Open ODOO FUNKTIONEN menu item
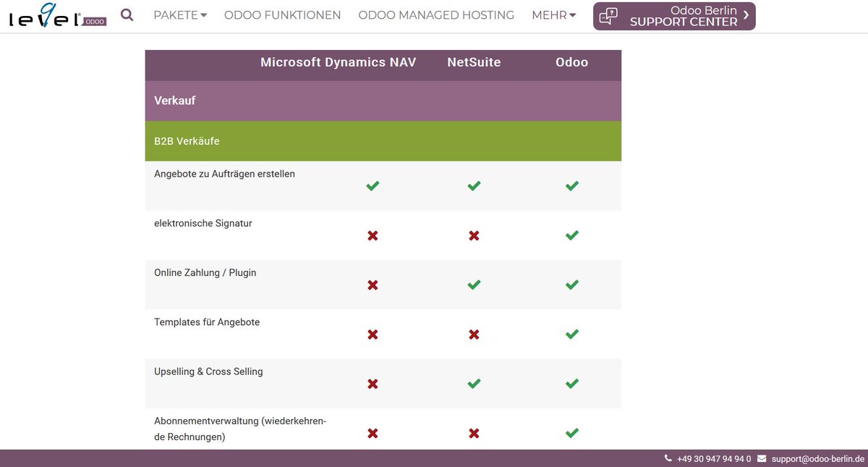This screenshot has width=868, height=467. (x=282, y=14)
